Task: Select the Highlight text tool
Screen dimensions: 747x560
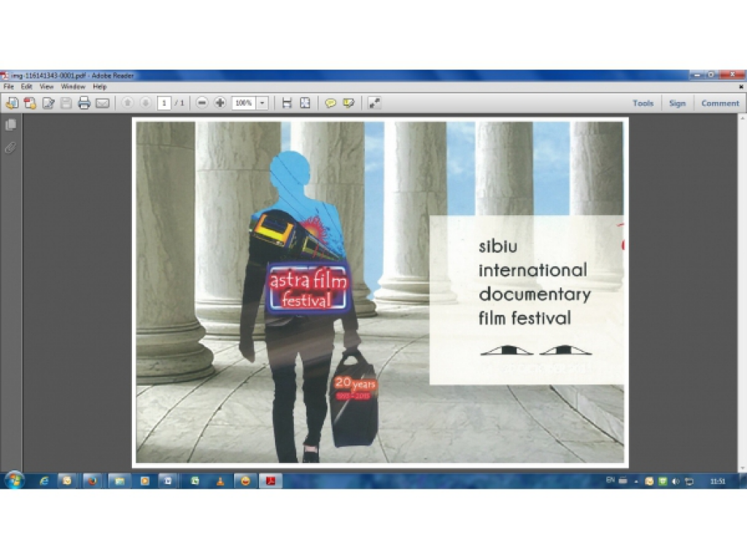Action: click(349, 103)
